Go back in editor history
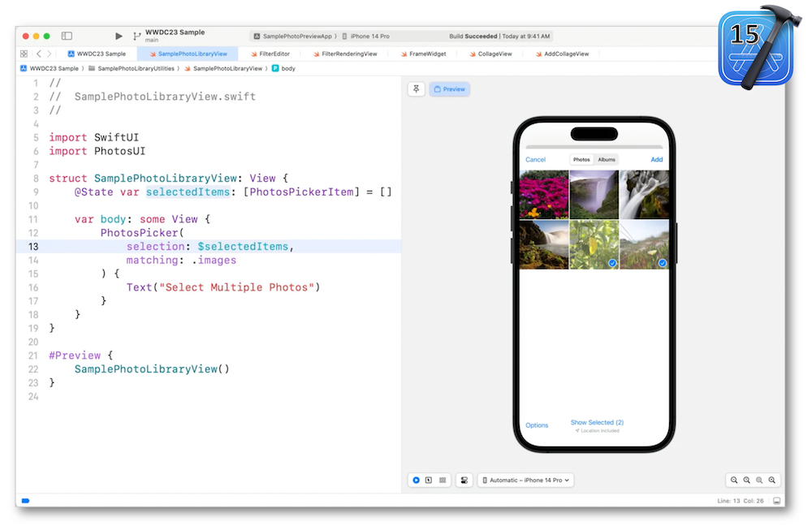The width and height of the screenshot is (812, 526). click(x=39, y=54)
